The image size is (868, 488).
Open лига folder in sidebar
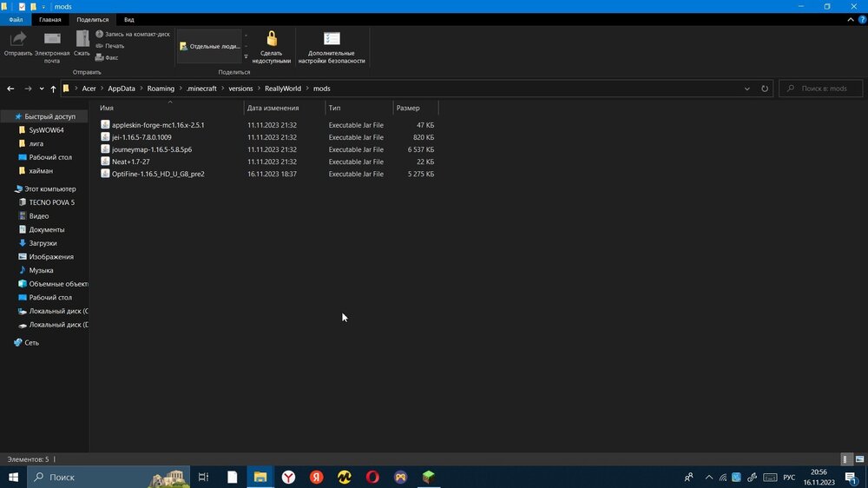pos(36,143)
